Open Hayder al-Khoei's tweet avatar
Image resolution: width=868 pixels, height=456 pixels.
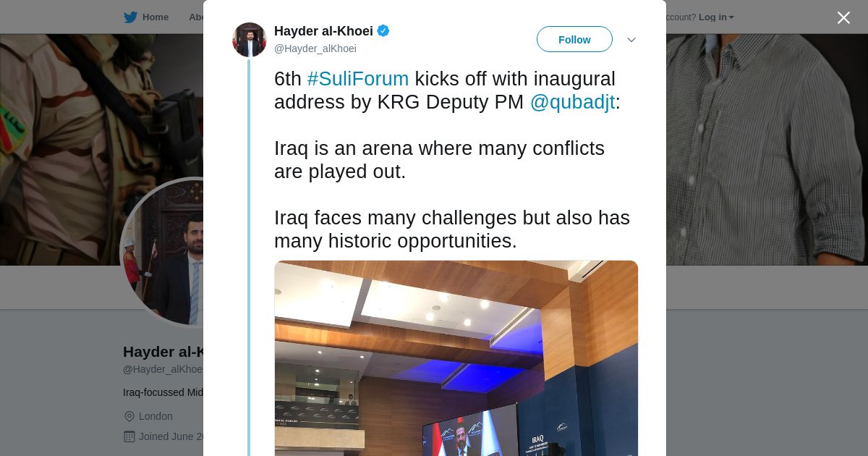pyautogui.click(x=250, y=40)
